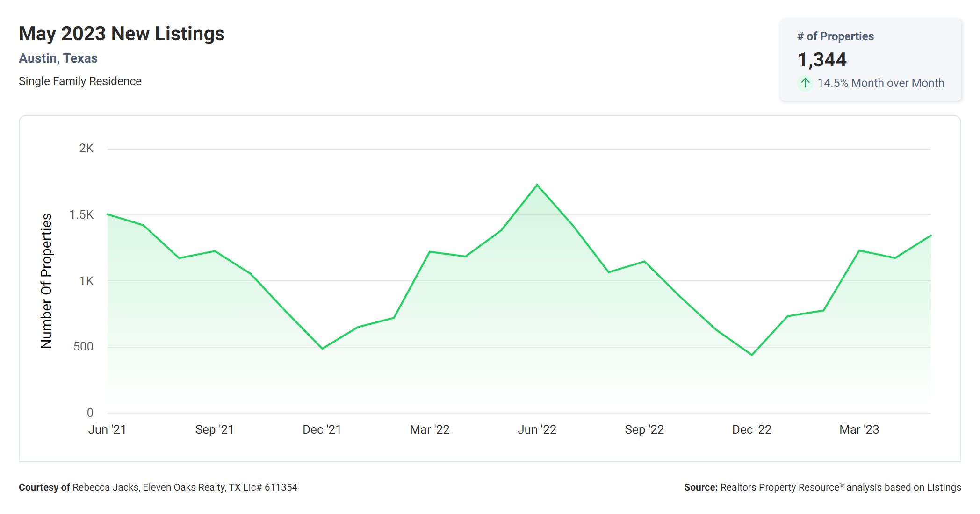Click the Dec '22 lowest point on chart
The height and width of the screenshot is (514, 980).
(752, 355)
